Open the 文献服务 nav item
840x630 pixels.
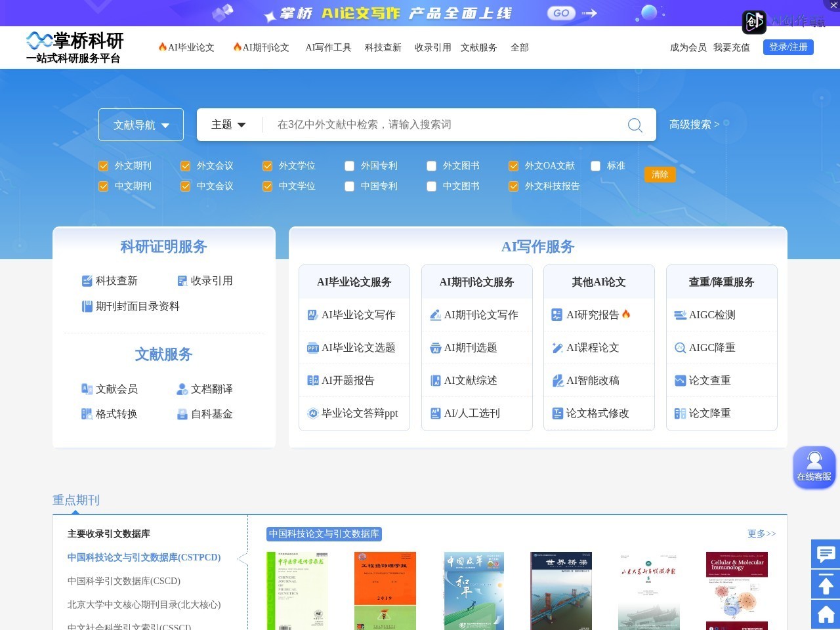pos(479,47)
